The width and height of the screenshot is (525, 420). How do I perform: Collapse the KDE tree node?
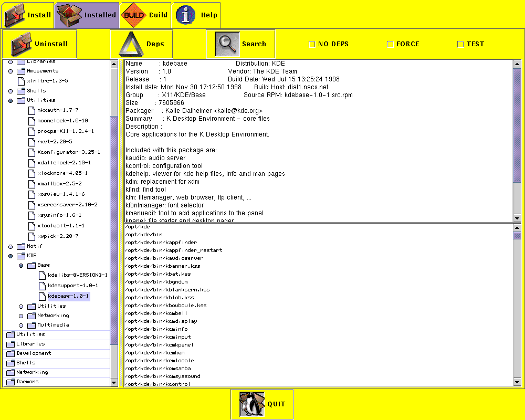pos(10,256)
